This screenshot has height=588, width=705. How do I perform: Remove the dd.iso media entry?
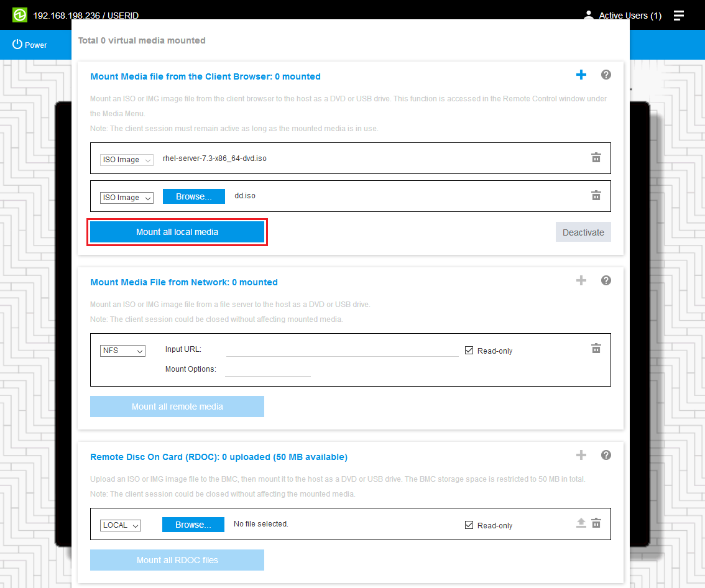coord(596,196)
